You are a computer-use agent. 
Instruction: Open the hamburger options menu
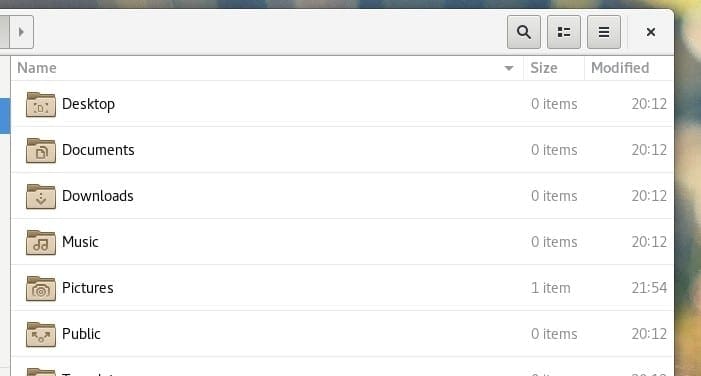tap(604, 32)
